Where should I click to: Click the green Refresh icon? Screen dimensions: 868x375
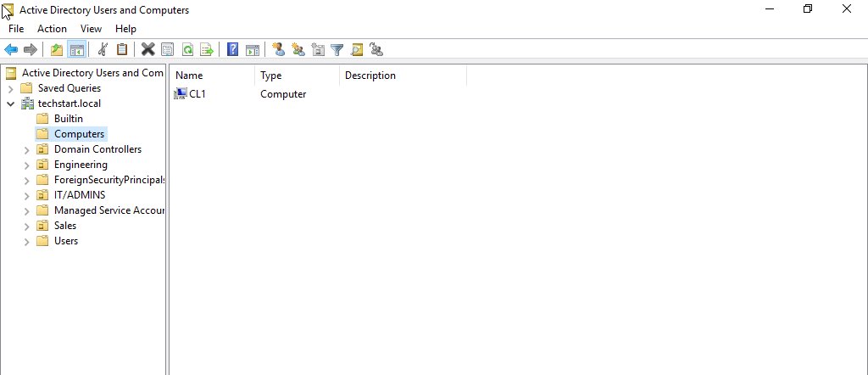click(x=187, y=50)
